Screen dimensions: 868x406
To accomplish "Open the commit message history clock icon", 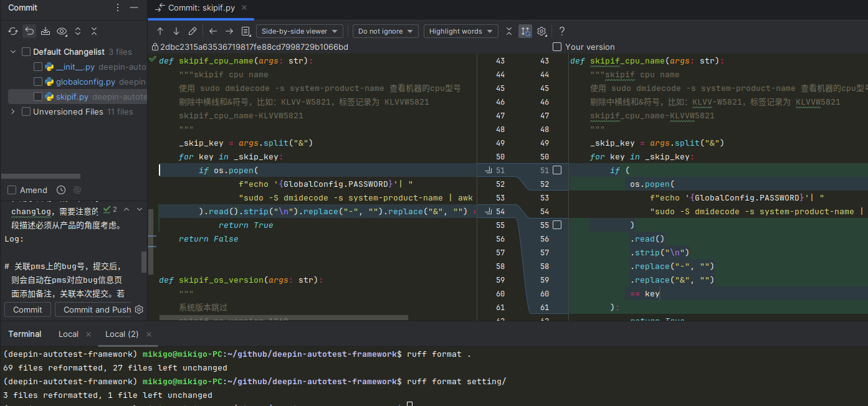I will pyautogui.click(x=61, y=190).
